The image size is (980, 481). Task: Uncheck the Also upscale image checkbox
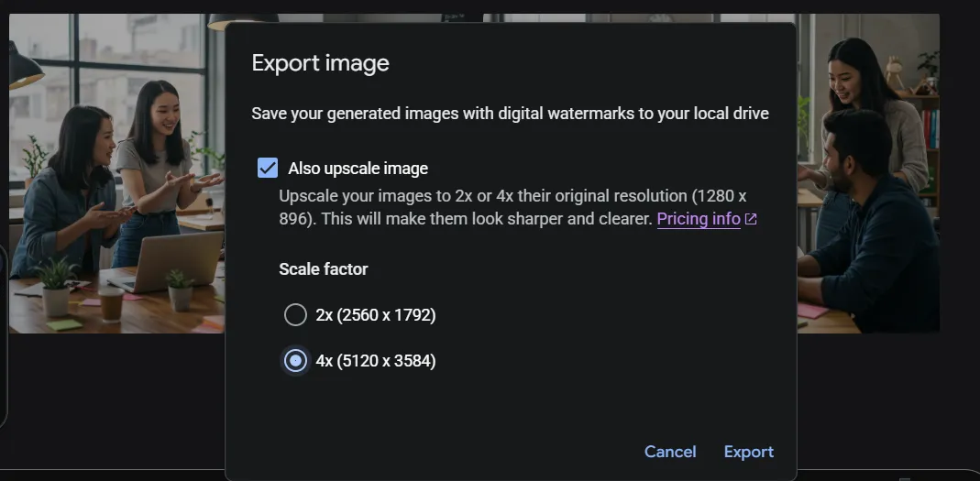(x=268, y=168)
